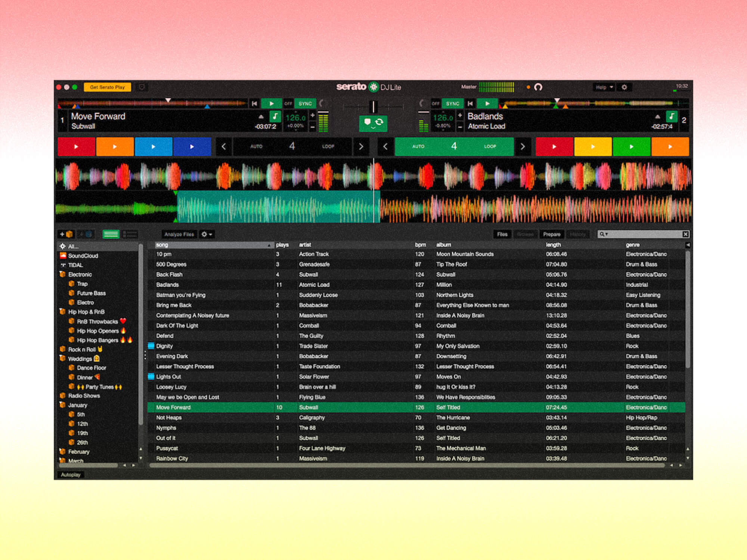Open the Browse panel tab
Viewport: 747px width, 560px height.
pos(525,234)
